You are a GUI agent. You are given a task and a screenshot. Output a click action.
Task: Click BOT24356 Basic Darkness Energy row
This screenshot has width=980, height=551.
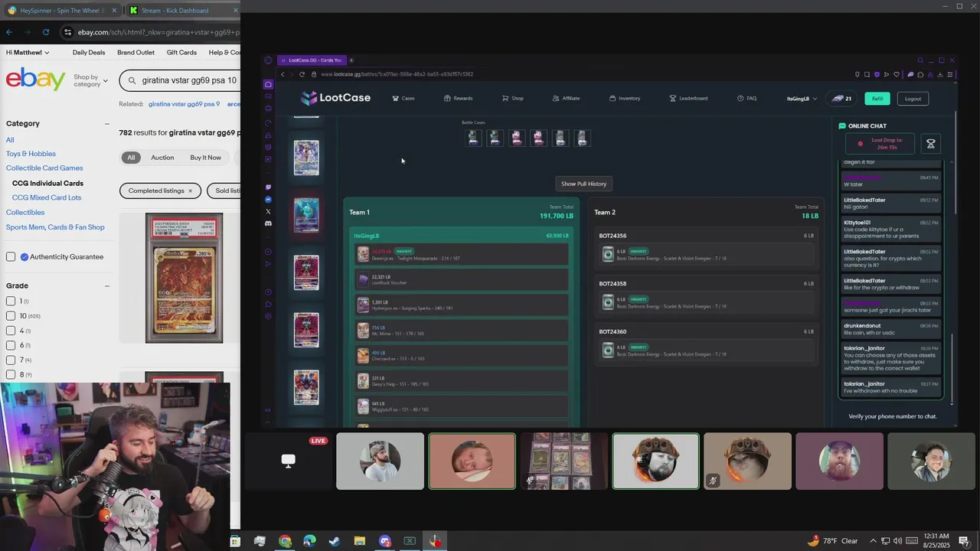point(707,254)
